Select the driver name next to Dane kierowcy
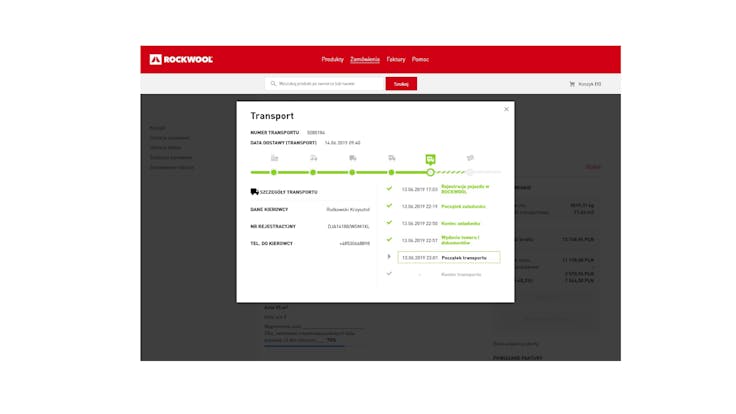 pos(348,209)
